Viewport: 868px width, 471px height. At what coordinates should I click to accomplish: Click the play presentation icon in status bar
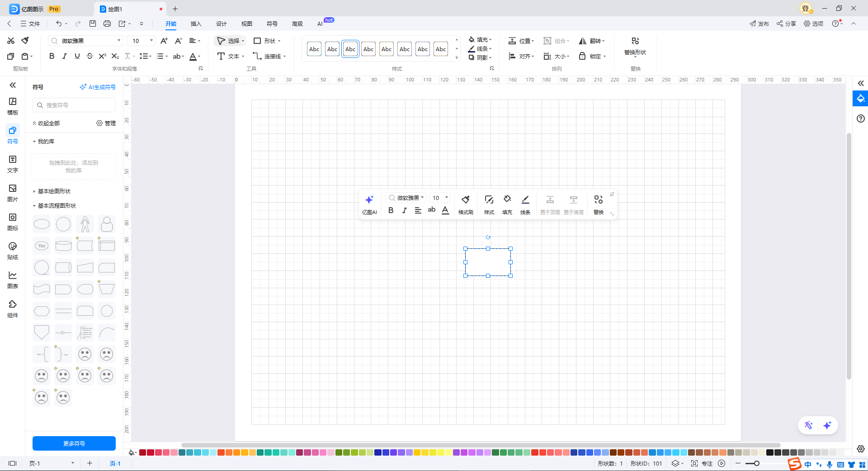722,463
